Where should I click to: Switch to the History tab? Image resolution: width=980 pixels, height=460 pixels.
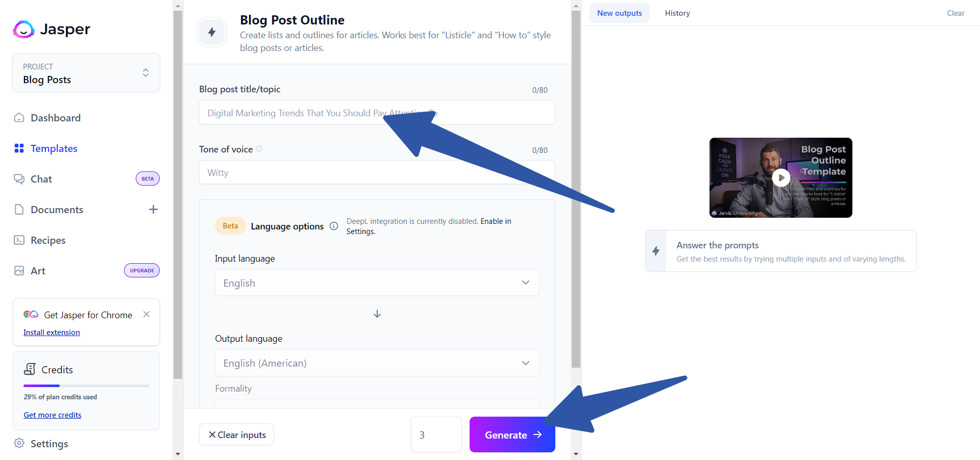click(x=677, y=13)
